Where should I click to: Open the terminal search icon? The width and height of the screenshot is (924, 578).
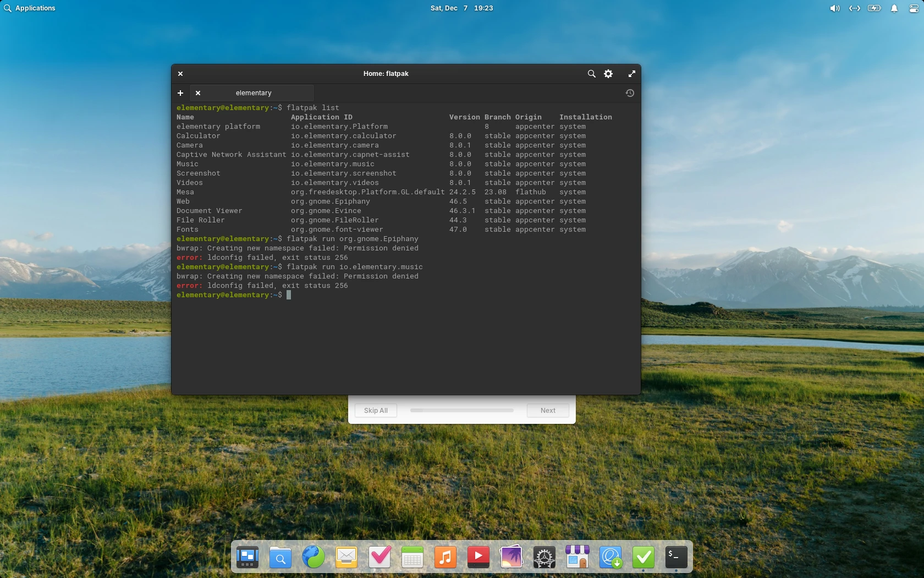pyautogui.click(x=591, y=74)
